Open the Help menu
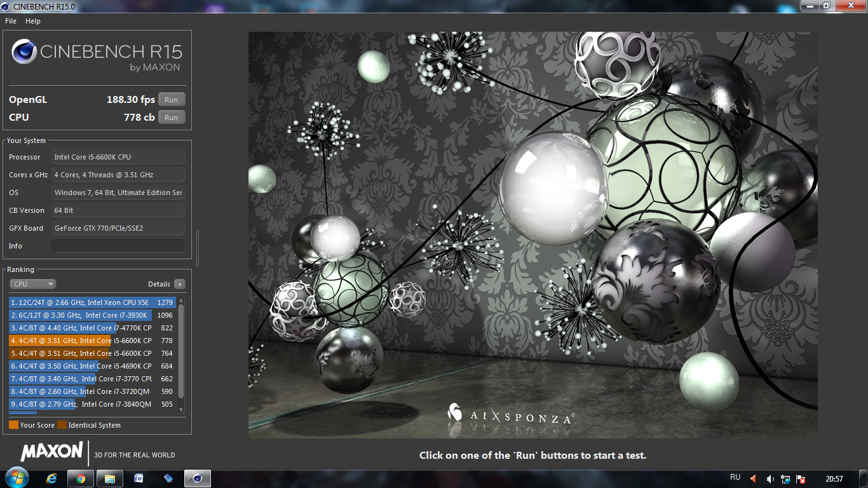The image size is (868, 488). point(33,21)
